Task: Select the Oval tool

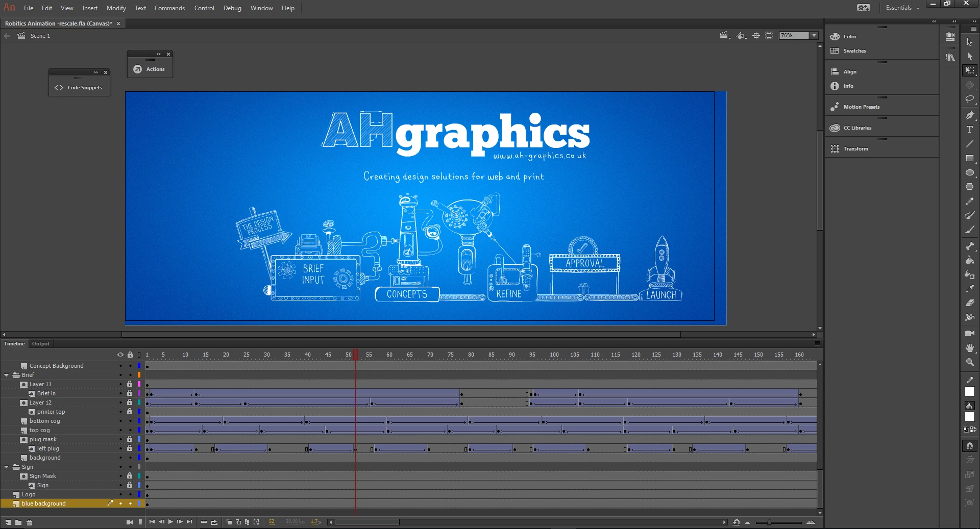Action: click(x=970, y=173)
